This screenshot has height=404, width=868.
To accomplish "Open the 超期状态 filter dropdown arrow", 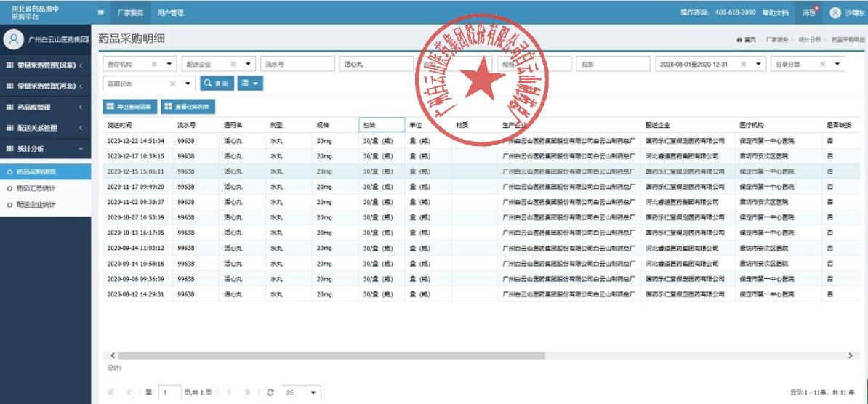I will [187, 84].
